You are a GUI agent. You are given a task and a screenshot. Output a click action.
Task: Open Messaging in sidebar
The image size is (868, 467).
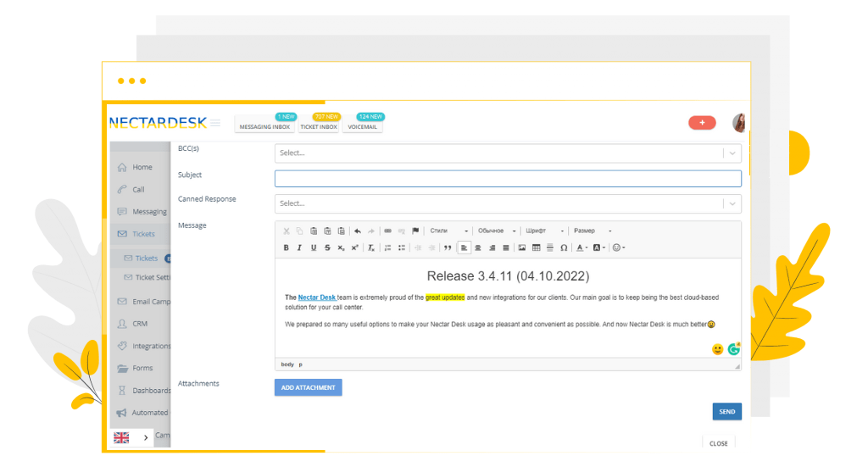(x=142, y=211)
